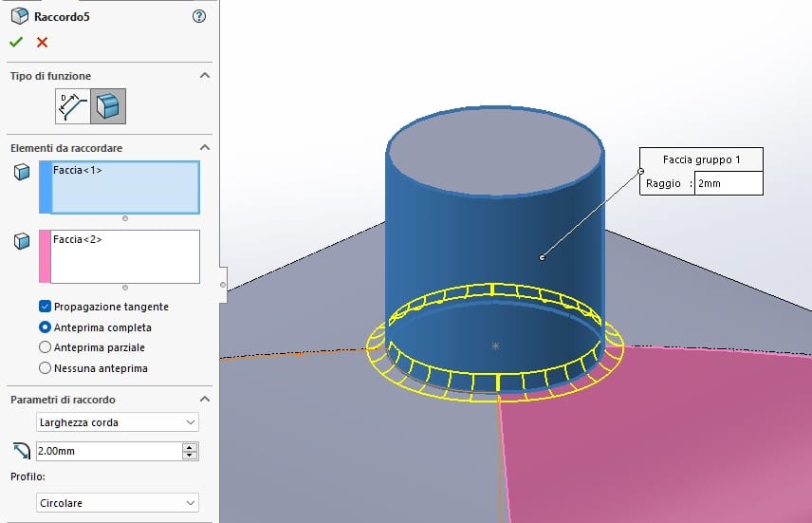Click the Raccordo5 feature icon
Viewport: 812px width, 523px height.
[20, 16]
